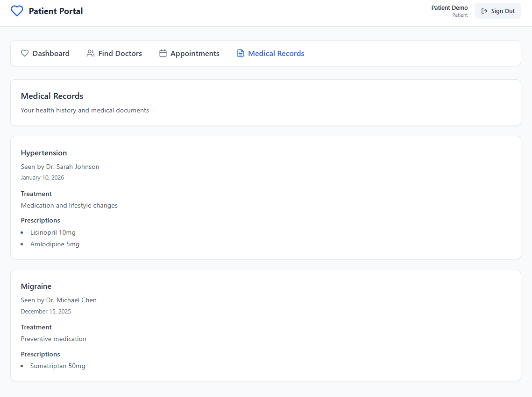The height and width of the screenshot is (397, 532).
Task: Click the Patient Portal title
Action: pos(56,11)
